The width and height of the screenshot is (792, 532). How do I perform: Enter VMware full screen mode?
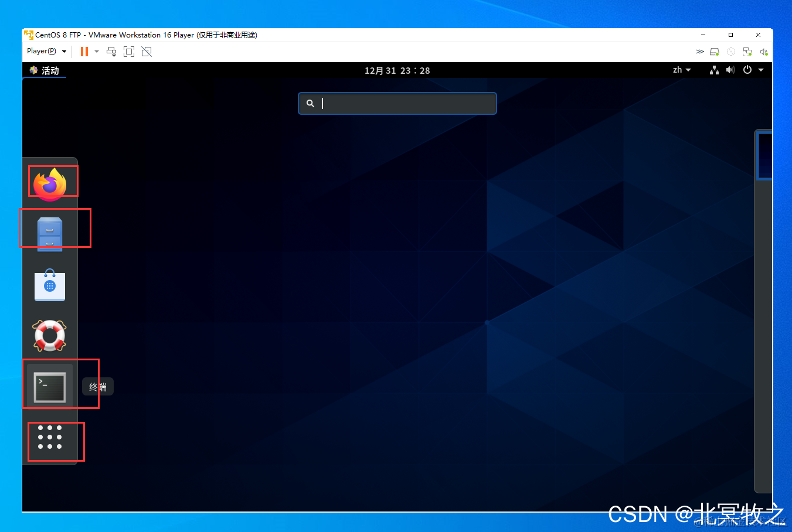coord(129,52)
